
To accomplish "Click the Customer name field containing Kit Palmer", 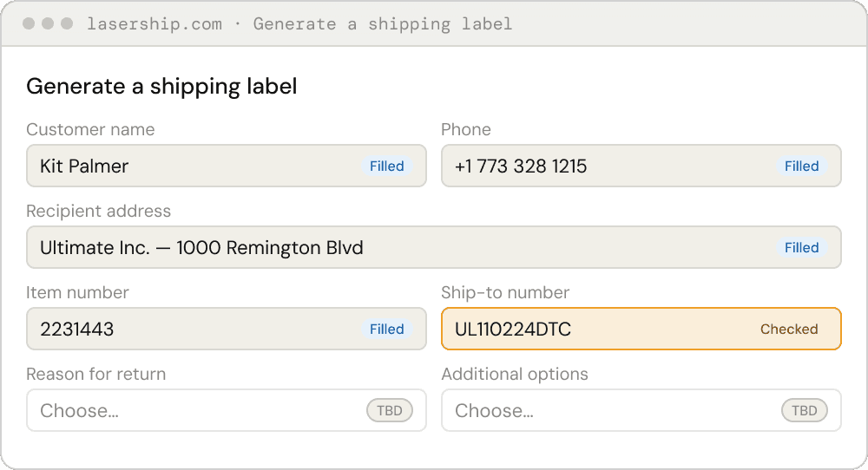I will coord(191,166).
